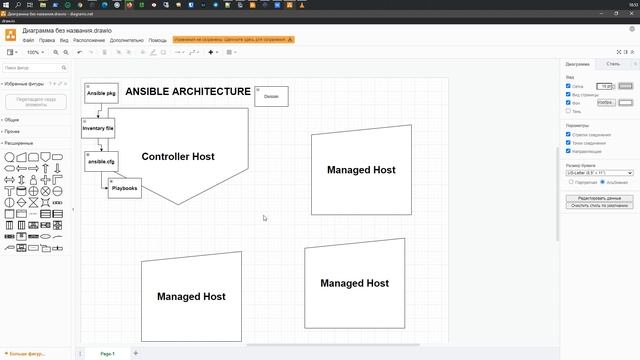
Task: Choose the corner L shape
Action: (x=58, y=180)
